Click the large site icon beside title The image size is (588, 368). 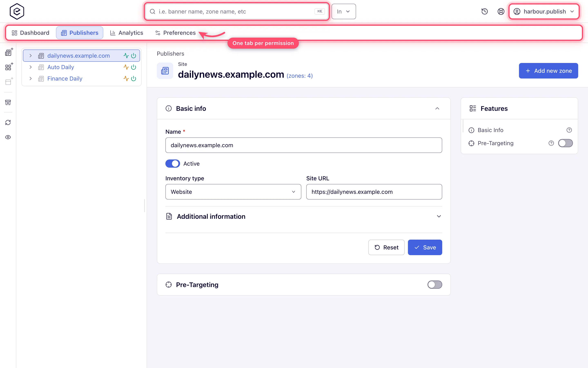click(165, 71)
